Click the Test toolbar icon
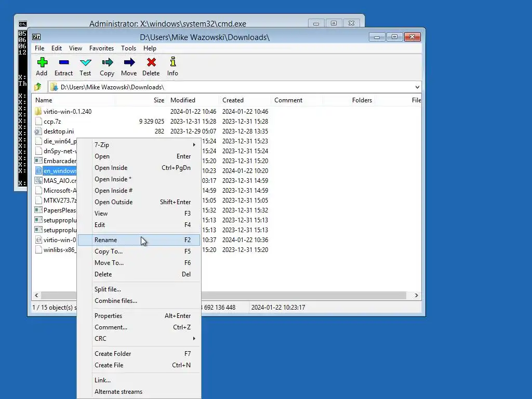532x399 pixels. pyautogui.click(x=86, y=62)
